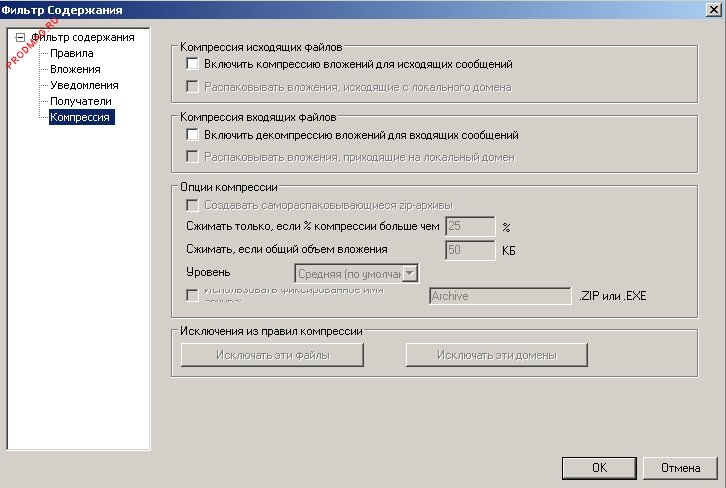The image size is (726, 488).
Task: Check the self-extracting zip archives option
Action: (193, 204)
